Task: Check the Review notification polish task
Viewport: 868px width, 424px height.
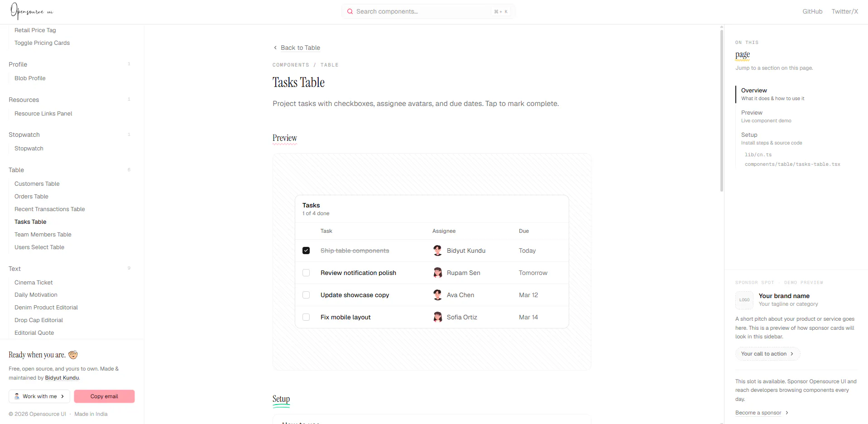Action: [306, 273]
